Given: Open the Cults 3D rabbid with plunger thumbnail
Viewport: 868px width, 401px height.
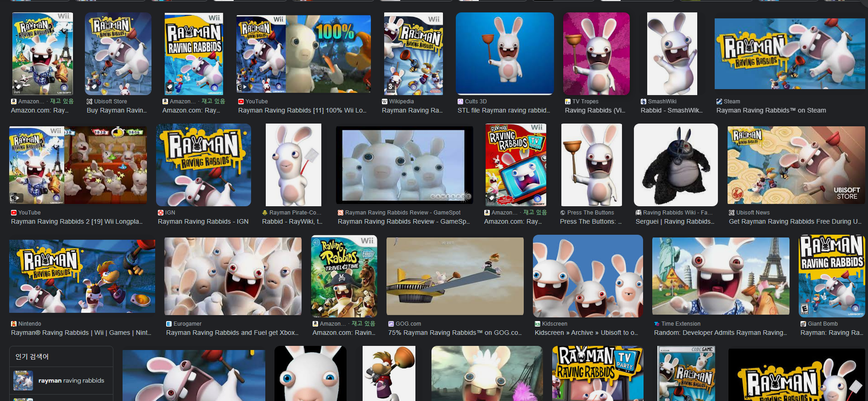Looking at the screenshot, I should 504,53.
